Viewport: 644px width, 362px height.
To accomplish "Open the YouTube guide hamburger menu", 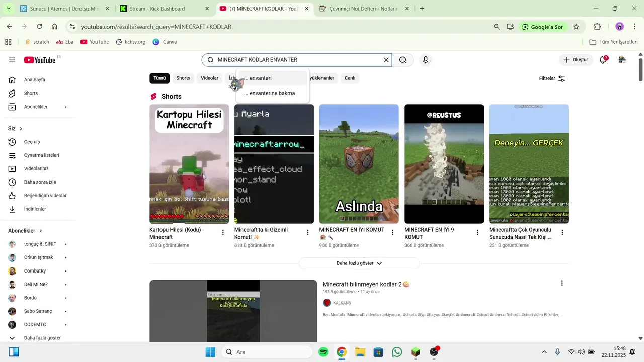I will point(12,60).
